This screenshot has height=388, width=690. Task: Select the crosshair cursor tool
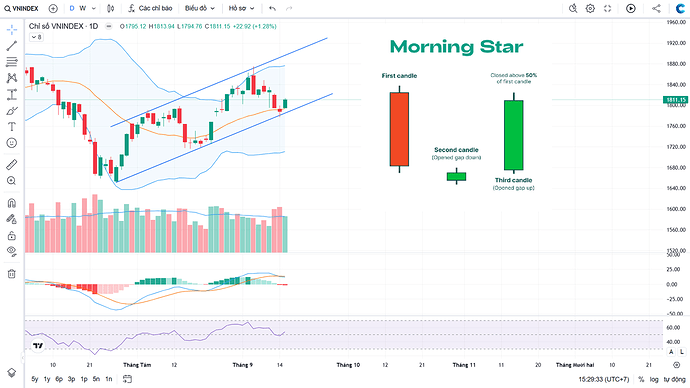[x=12, y=29]
